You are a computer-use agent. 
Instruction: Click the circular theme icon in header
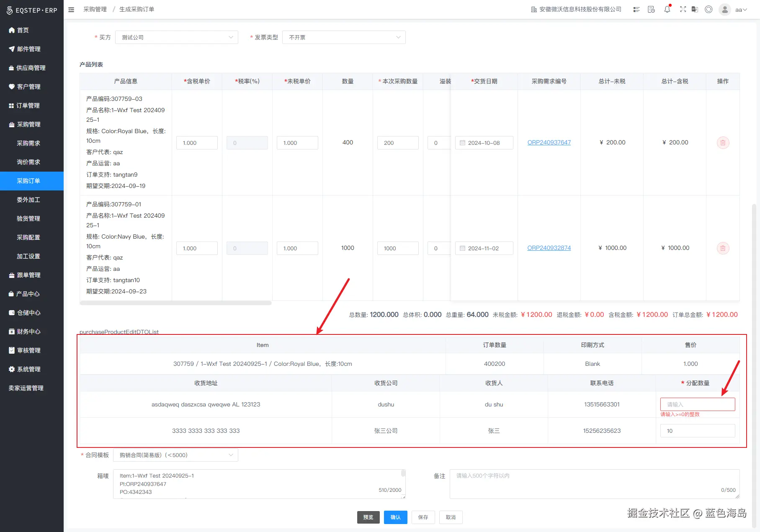[x=708, y=9]
